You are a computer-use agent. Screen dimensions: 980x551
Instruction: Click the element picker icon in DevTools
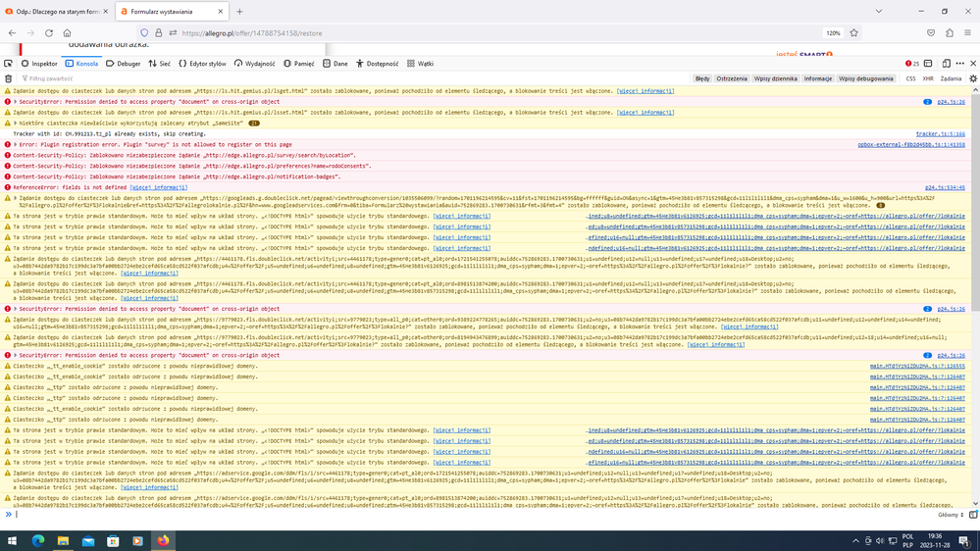tap(9, 63)
